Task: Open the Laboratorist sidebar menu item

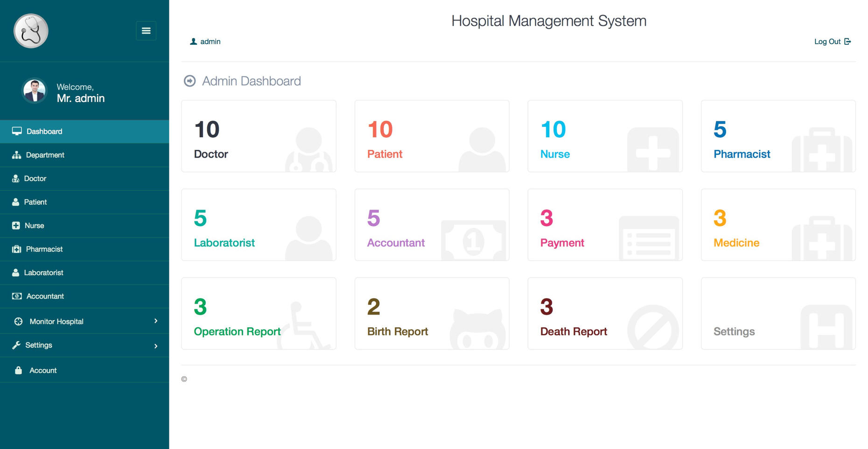Action: point(43,273)
